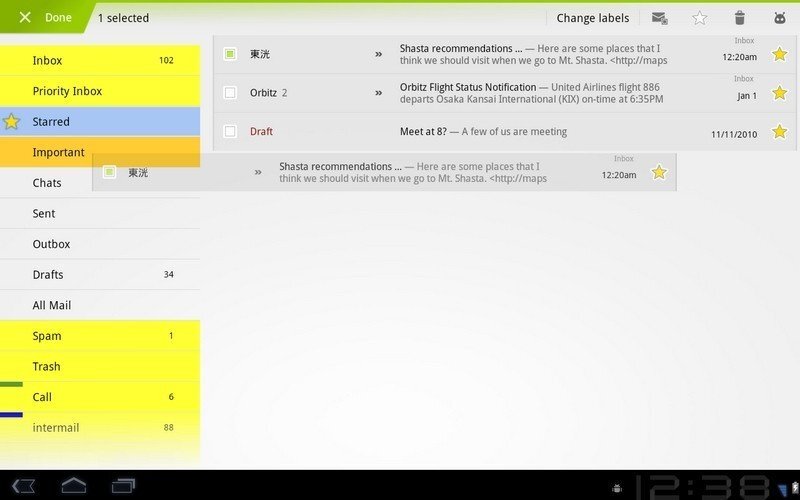This screenshot has width=800, height=500.
Task: Click the Change labels button
Action: coord(592,18)
